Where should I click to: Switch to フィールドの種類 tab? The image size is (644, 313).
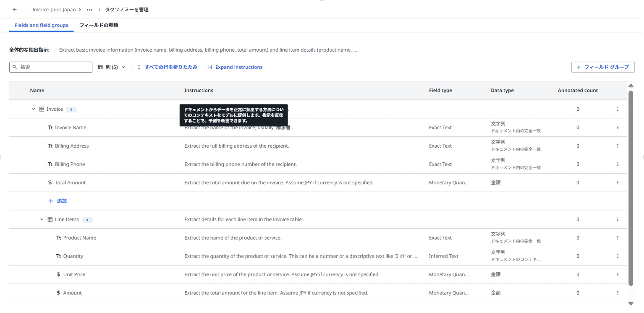tap(99, 25)
